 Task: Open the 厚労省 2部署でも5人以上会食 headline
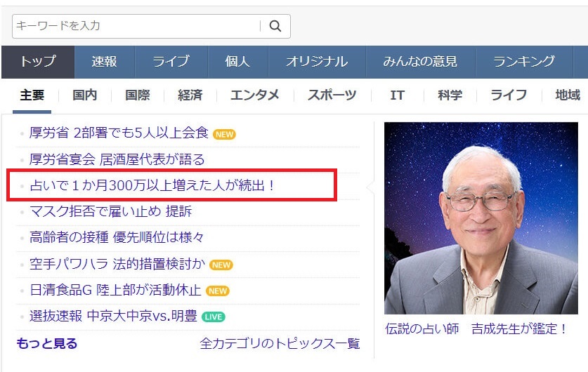(x=119, y=133)
